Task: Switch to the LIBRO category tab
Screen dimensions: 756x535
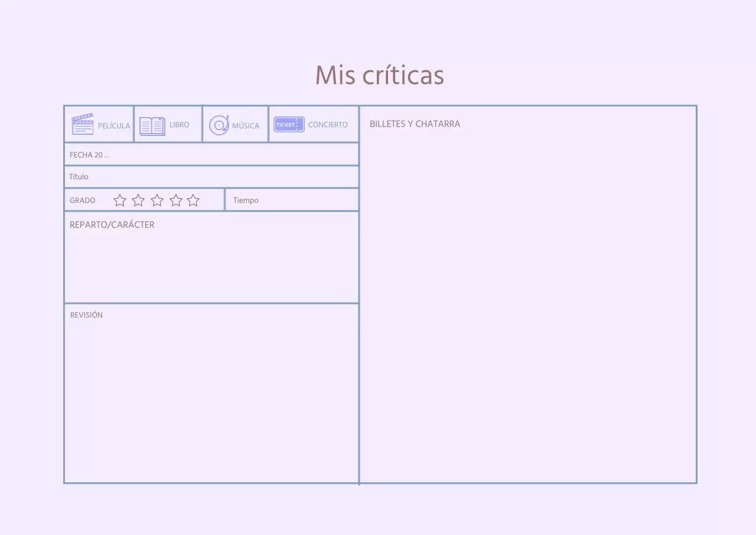Action: click(x=168, y=124)
